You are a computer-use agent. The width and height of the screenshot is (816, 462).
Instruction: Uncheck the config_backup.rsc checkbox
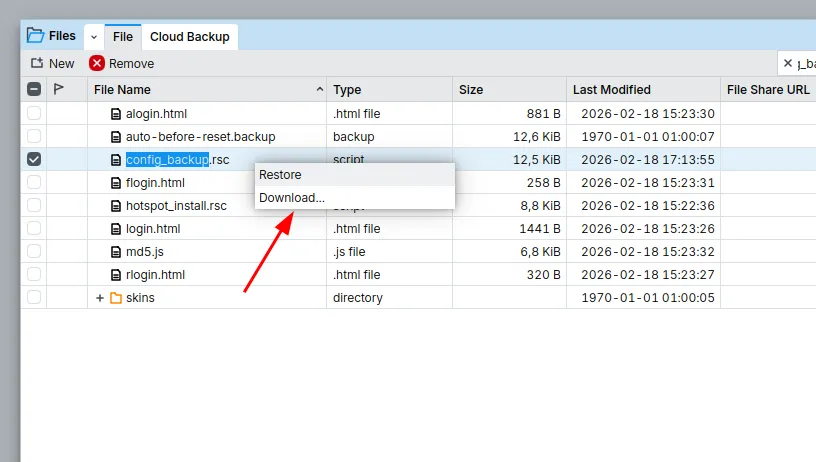pyautogui.click(x=34, y=160)
